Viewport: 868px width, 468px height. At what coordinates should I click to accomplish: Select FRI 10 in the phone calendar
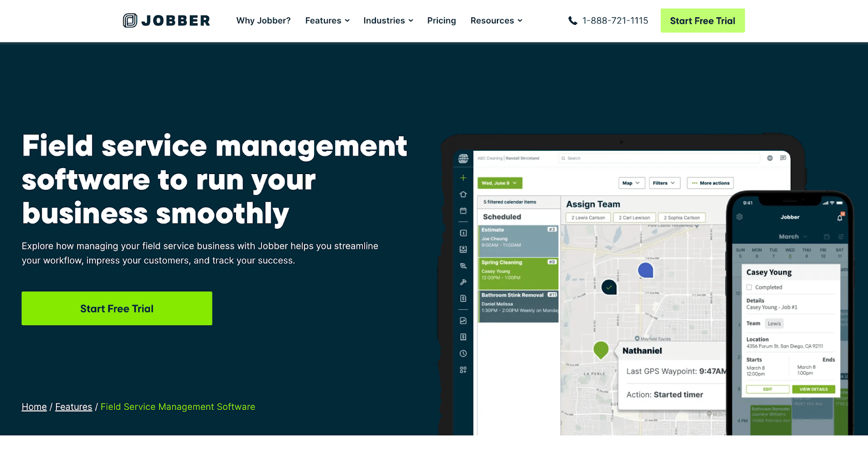(x=823, y=253)
